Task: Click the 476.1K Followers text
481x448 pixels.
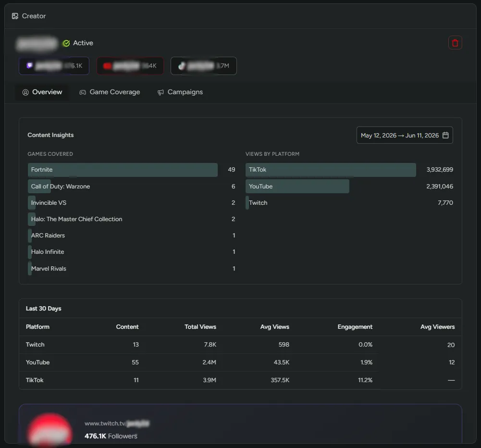Action: [111, 436]
